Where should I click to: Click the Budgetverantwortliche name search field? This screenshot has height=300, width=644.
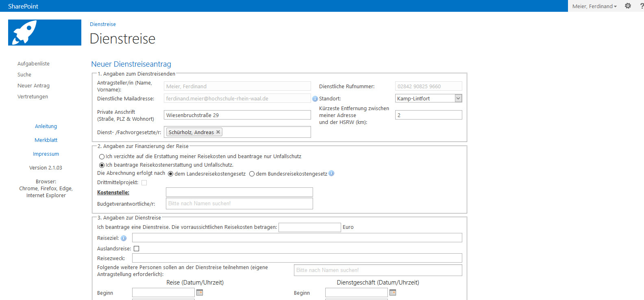[x=239, y=203]
